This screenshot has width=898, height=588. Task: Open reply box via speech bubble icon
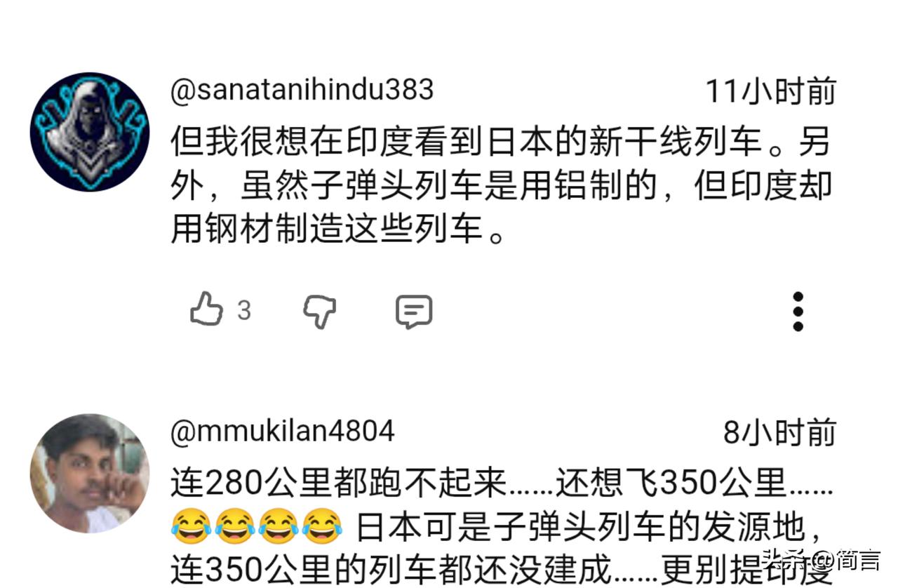[414, 312]
